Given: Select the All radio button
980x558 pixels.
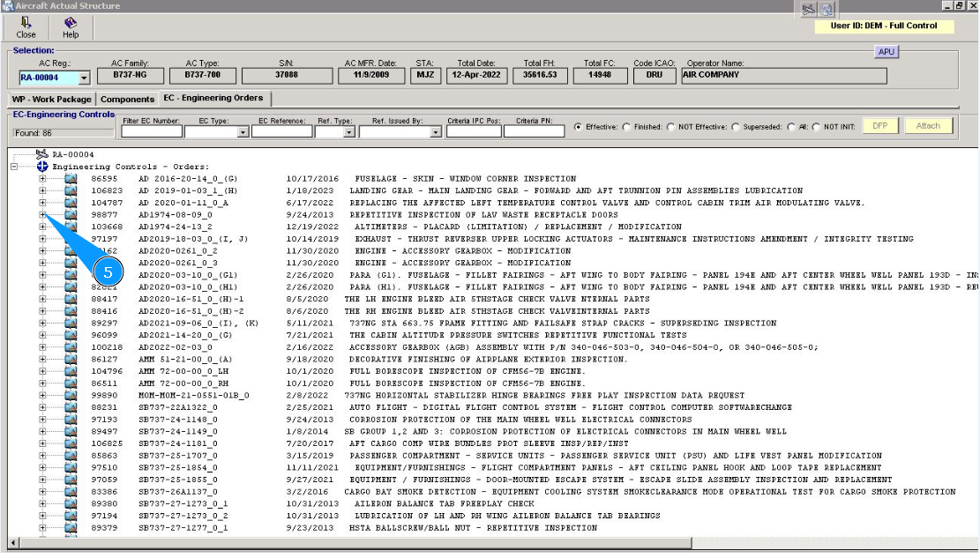Looking at the screenshot, I should click(x=791, y=127).
